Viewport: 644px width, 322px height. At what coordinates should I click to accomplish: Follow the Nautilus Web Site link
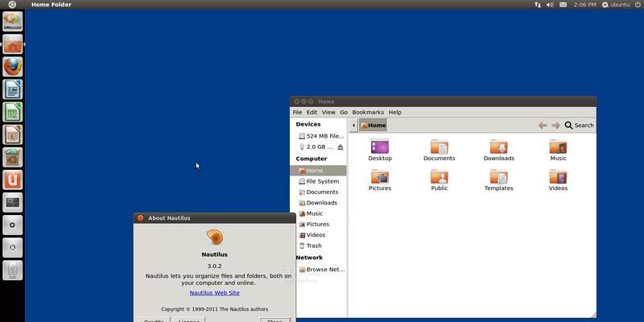[x=214, y=293]
